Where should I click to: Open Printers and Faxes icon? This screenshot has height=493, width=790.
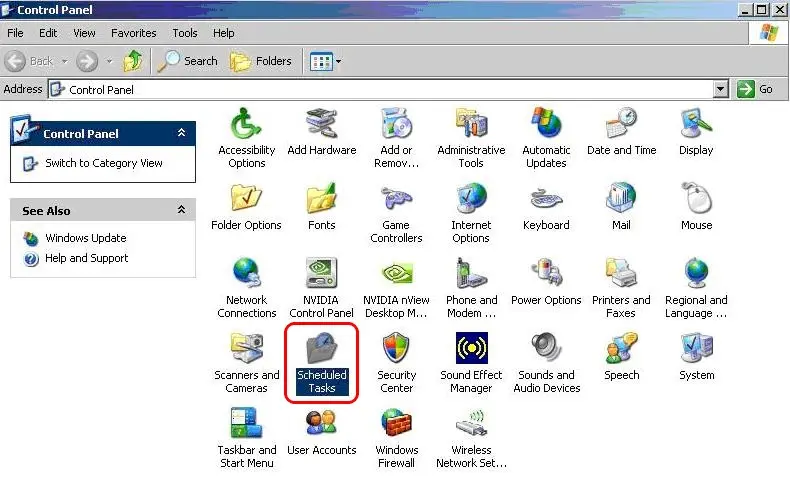pyautogui.click(x=621, y=275)
